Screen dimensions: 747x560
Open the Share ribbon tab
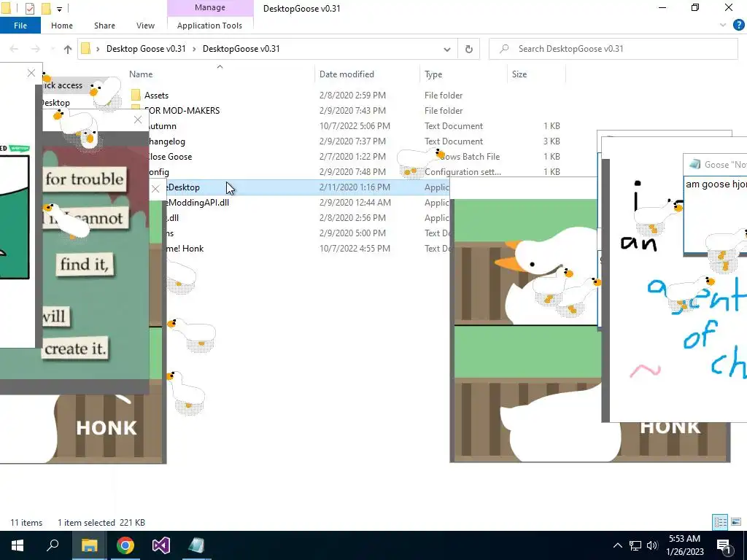tap(104, 26)
